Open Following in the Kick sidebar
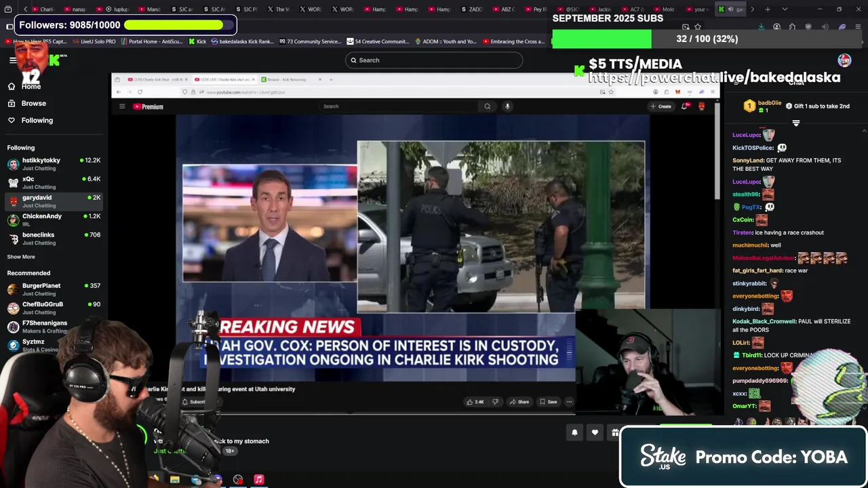Image resolution: width=868 pixels, height=488 pixels. tap(30, 120)
